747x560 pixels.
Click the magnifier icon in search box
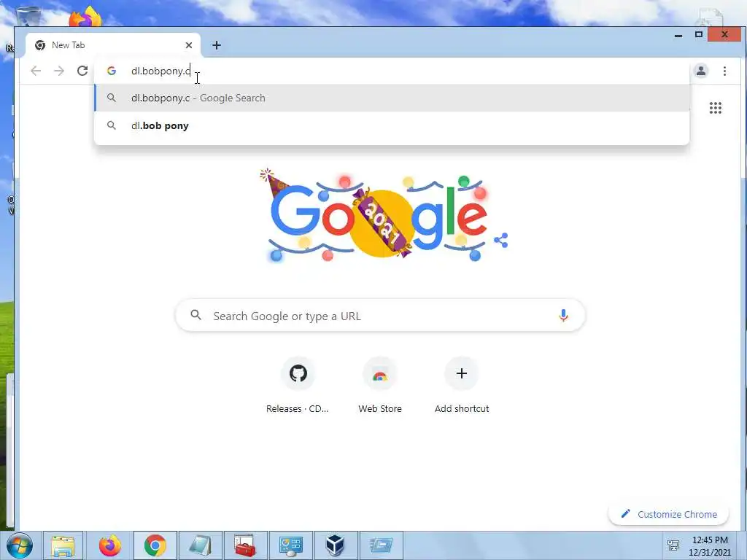tap(196, 315)
